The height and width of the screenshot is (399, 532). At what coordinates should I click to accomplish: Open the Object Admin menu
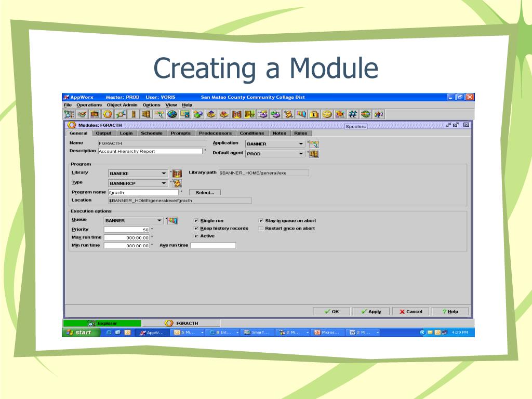(122, 105)
